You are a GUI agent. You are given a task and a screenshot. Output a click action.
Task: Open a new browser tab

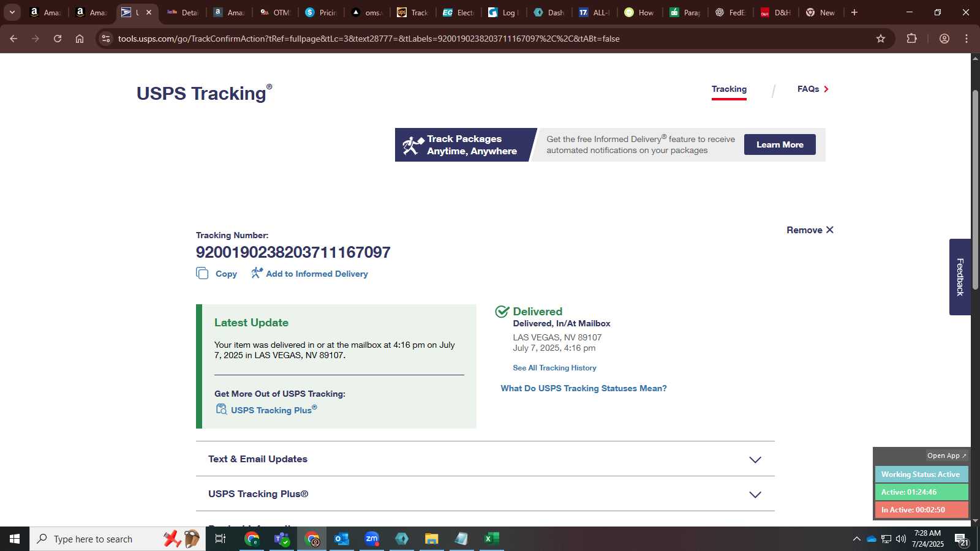(x=854, y=12)
